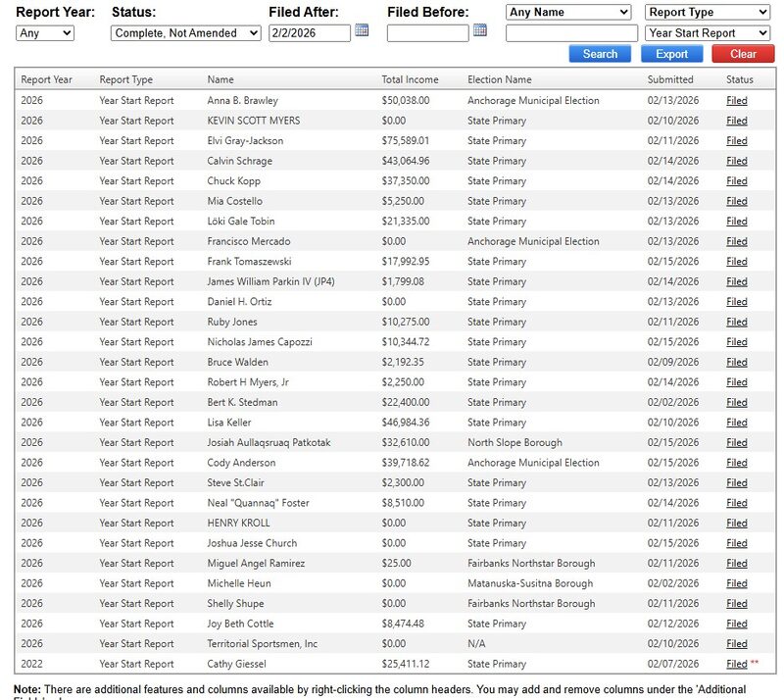Click the Filed After date field
Screen dimensions: 784x700
click(309, 33)
